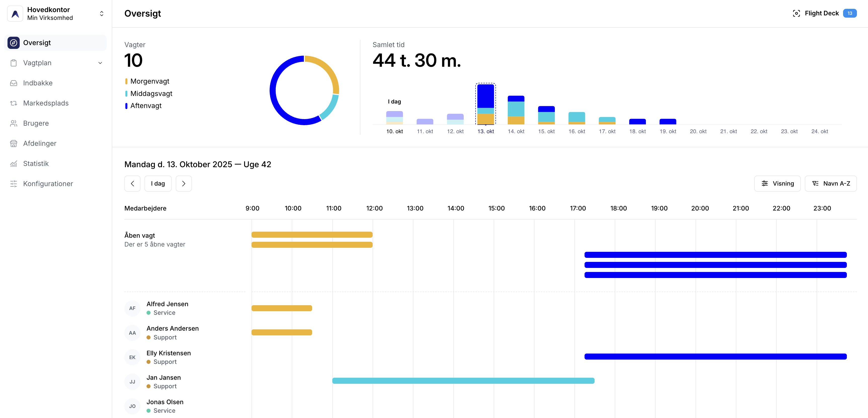
Task: Click the Indbakke inbox icon
Action: 14,83
